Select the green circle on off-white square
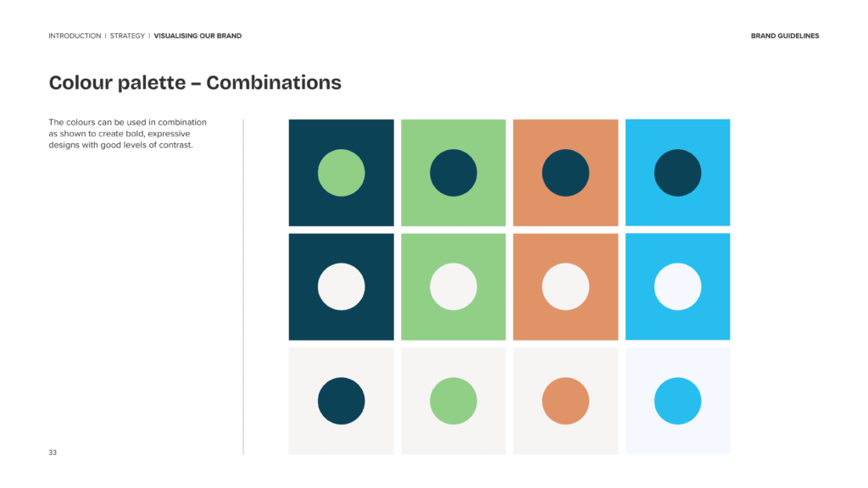868x488 pixels. pyautogui.click(x=453, y=401)
